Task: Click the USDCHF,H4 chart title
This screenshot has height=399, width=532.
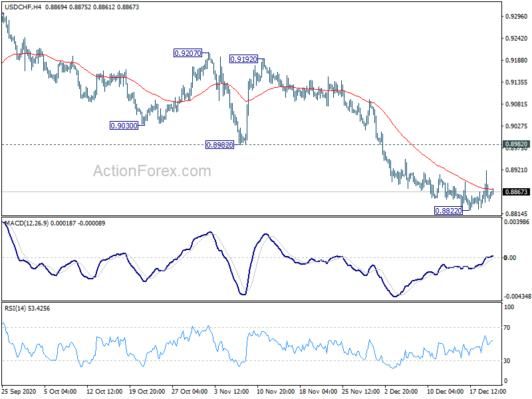Action: tap(23, 7)
